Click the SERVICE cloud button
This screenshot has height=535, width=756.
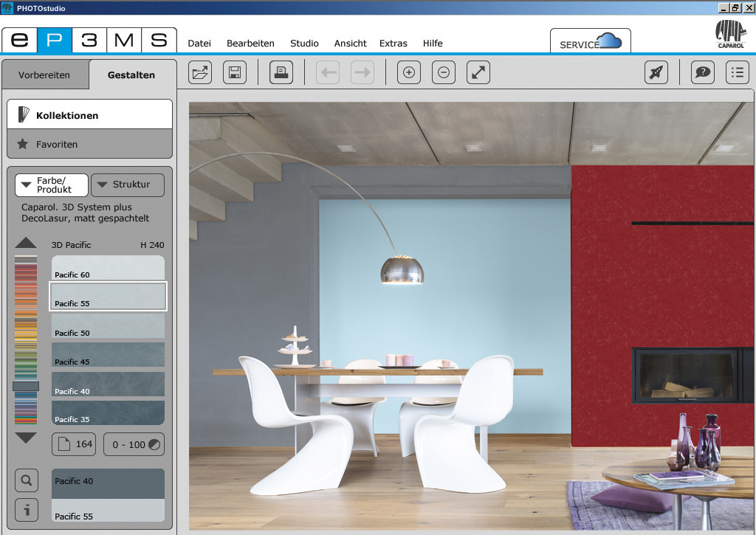[x=590, y=42]
